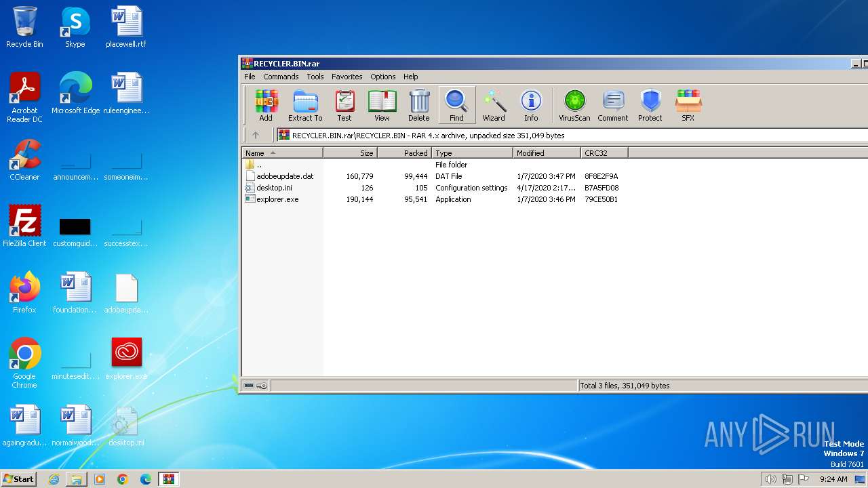Go up one folder level arrow
Viewport: 868px width, 488px height.
256,135
